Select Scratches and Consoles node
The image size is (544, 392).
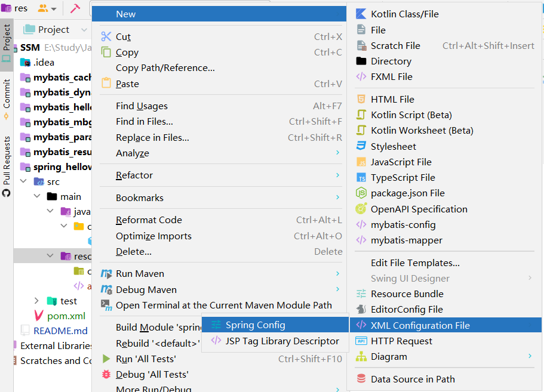[x=56, y=360]
